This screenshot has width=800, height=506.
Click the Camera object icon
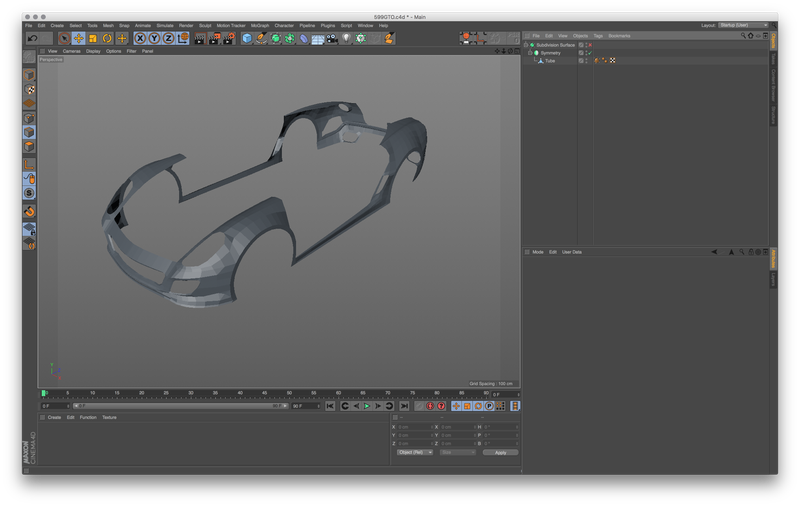[x=332, y=38]
